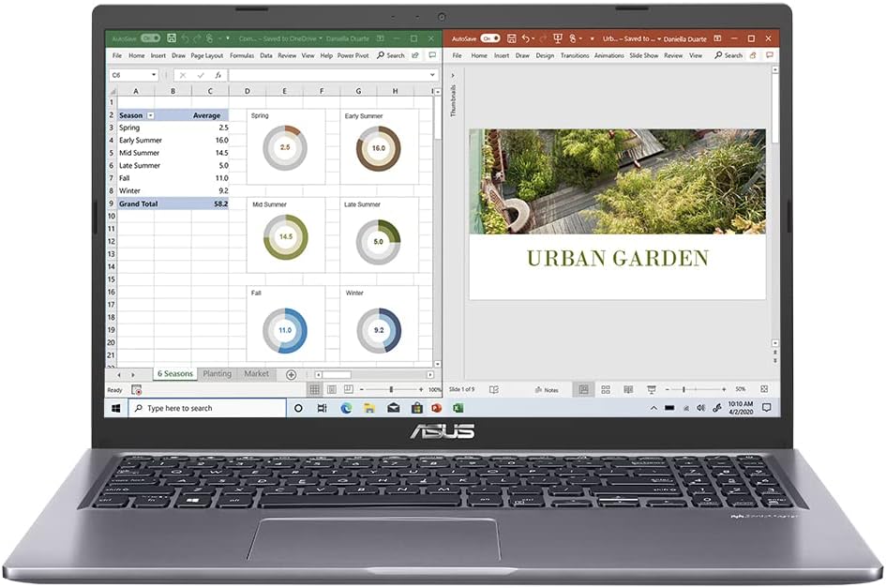Select the Save icon in Excel
This screenshot has width=886, height=588.
[x=171, y=38]
